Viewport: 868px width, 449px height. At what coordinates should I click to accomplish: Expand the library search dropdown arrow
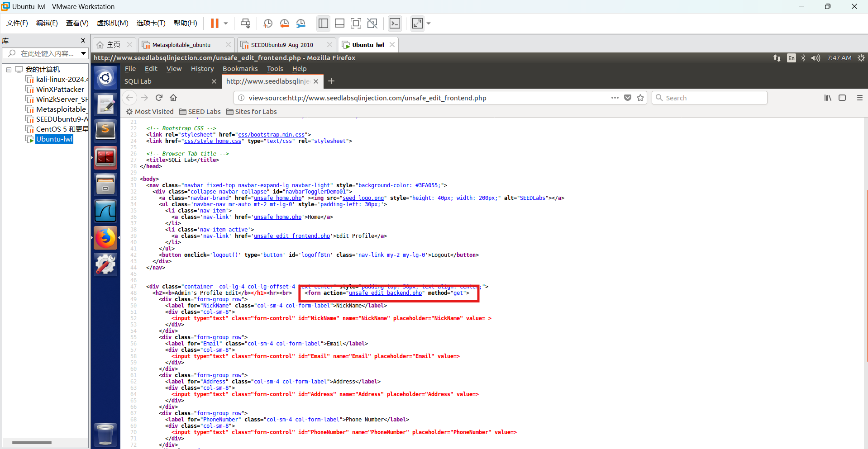[x=83, y=53]
